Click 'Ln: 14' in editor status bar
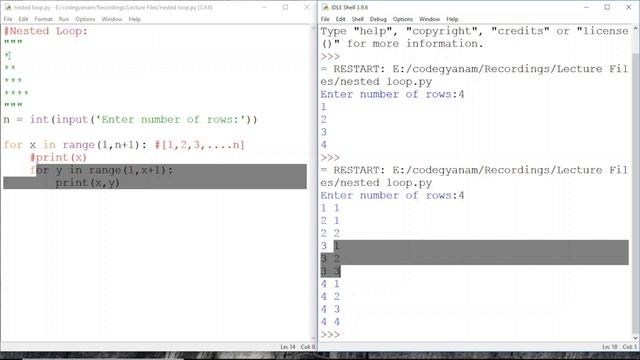 [288, 347]
